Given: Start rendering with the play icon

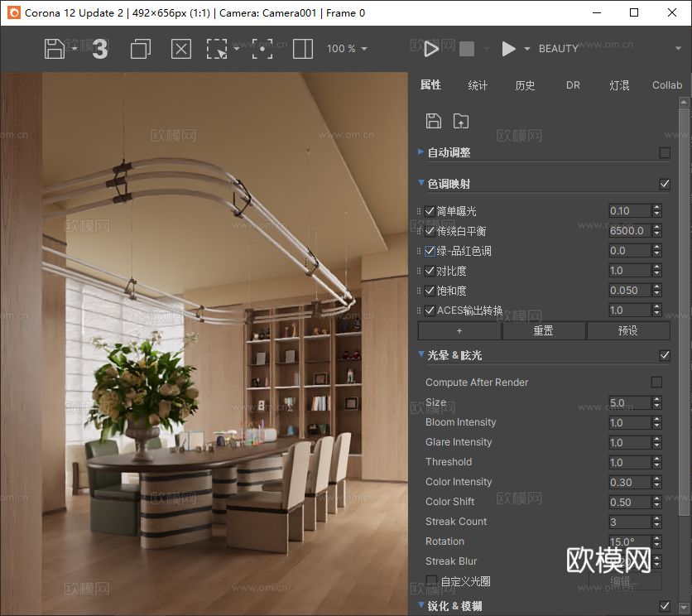Looking at the screenshot, I should [431, 48].
